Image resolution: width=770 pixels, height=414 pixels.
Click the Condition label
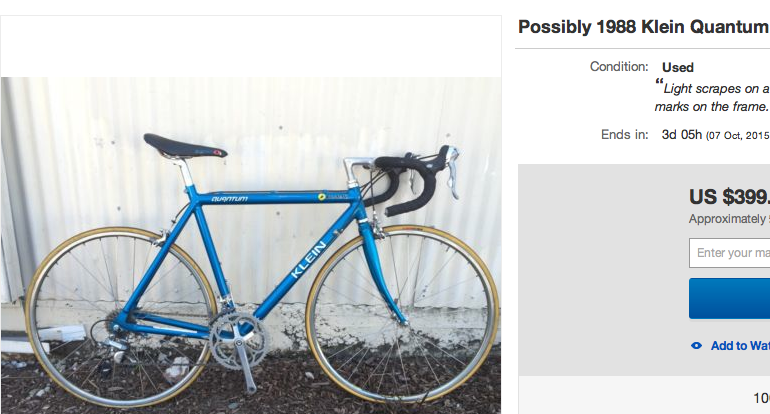tap(619, 67)
